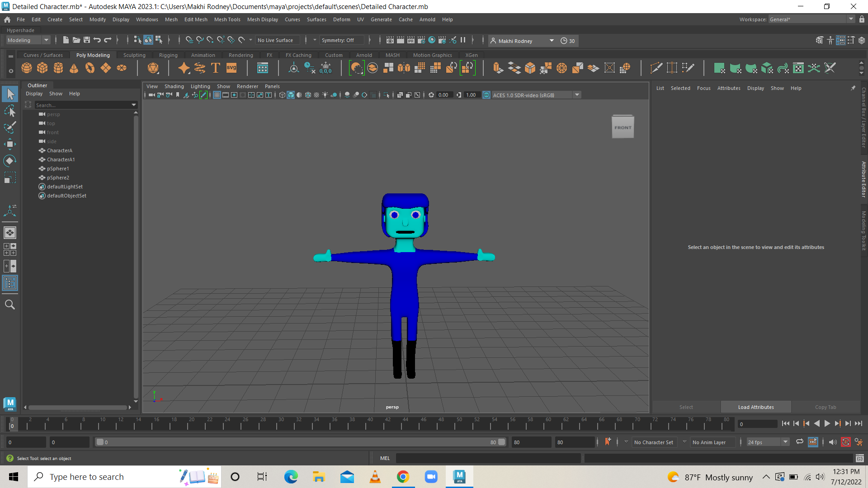Activate the Rotate tool in toolbox

(x=10, y=161)
